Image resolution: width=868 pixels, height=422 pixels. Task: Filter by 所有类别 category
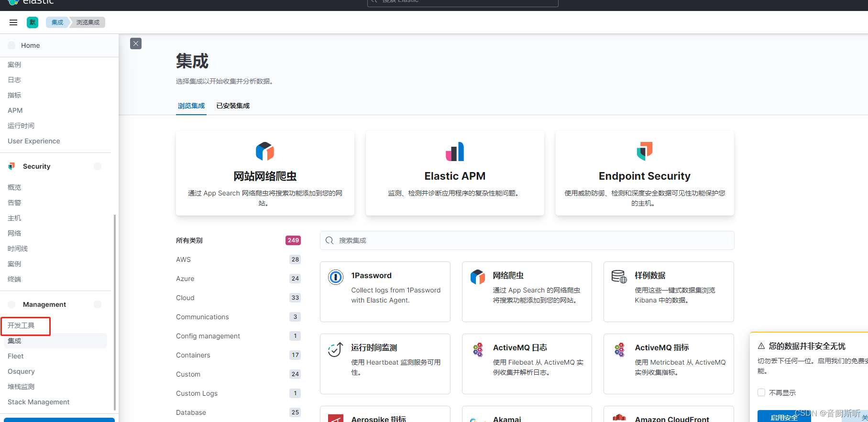[x=238, y=240]
